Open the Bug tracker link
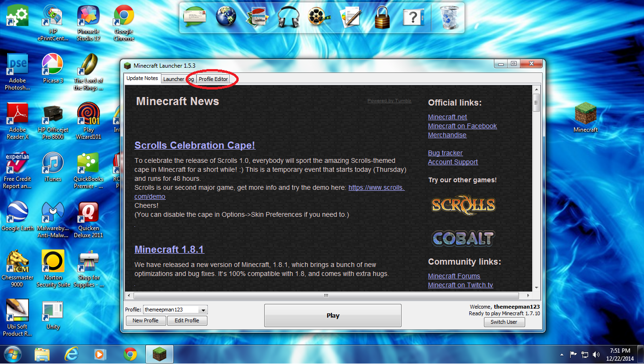 445,152
